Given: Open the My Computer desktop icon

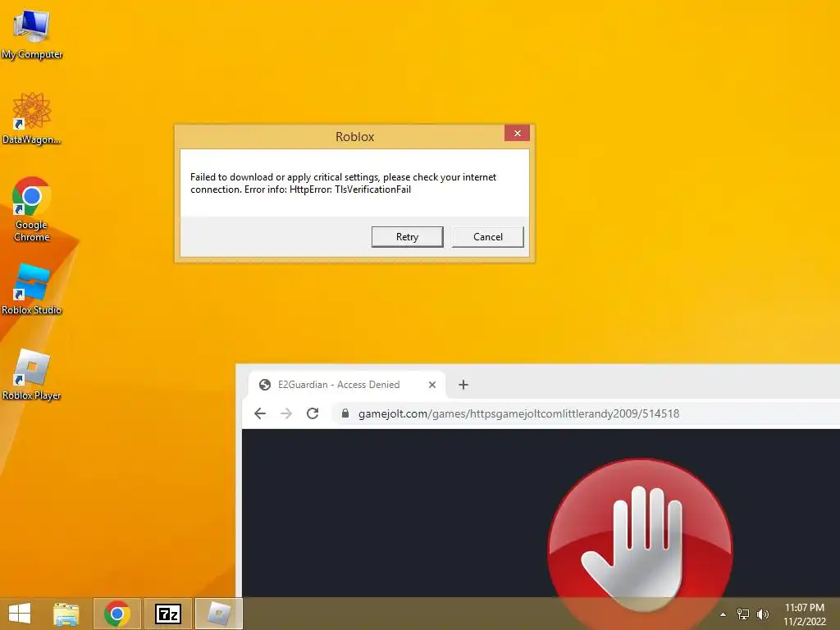Looking at the screenshot, I should 32,33.
